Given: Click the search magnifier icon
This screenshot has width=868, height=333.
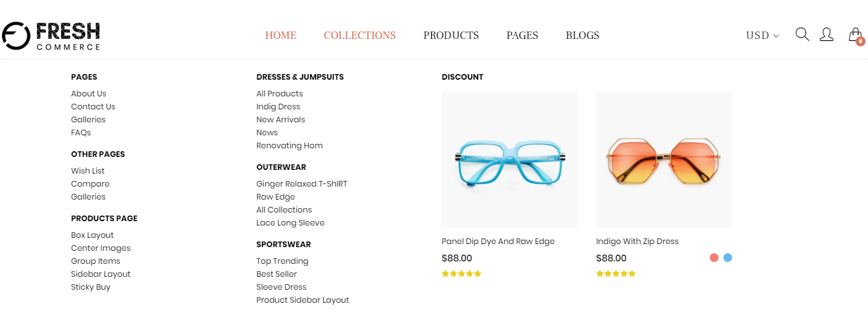Looking at the screenshot, I should (802, 35).
